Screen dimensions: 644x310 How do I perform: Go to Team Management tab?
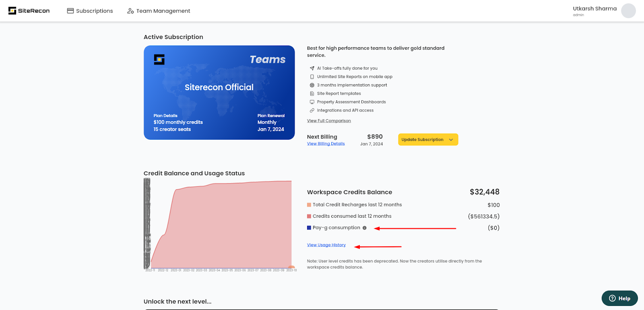click(159, 11)
